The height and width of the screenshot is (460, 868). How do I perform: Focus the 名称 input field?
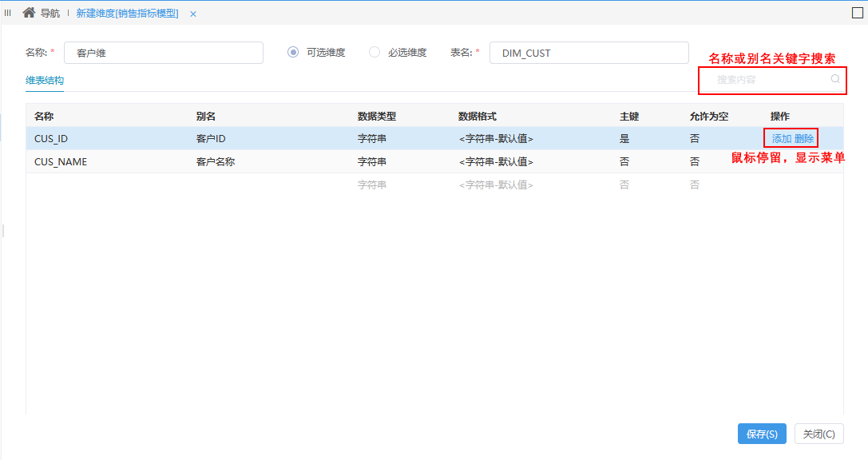[x=164, y=54]
